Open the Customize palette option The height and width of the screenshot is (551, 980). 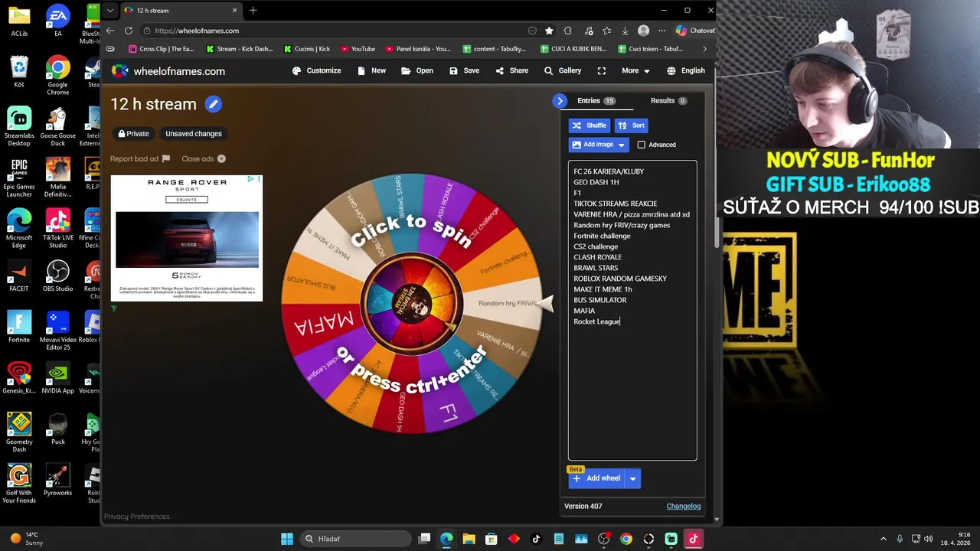pos(316,70)
